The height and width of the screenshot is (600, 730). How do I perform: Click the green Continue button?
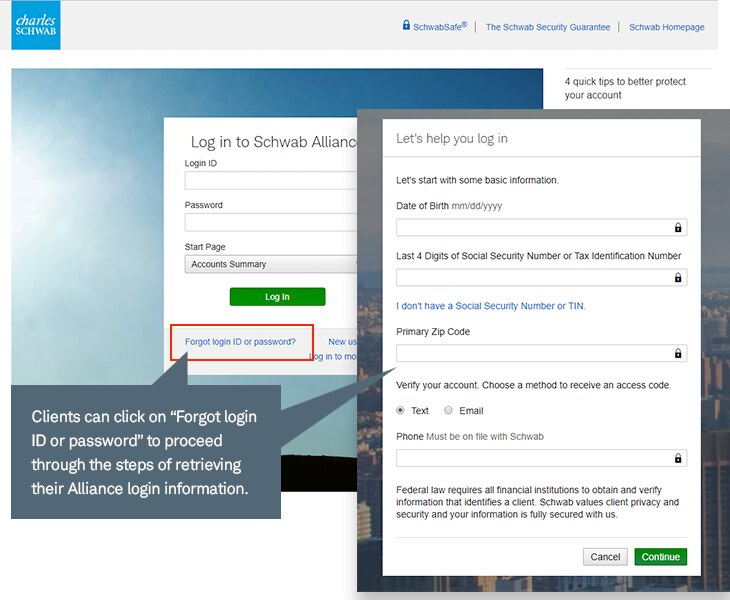(x=661, y=557)
